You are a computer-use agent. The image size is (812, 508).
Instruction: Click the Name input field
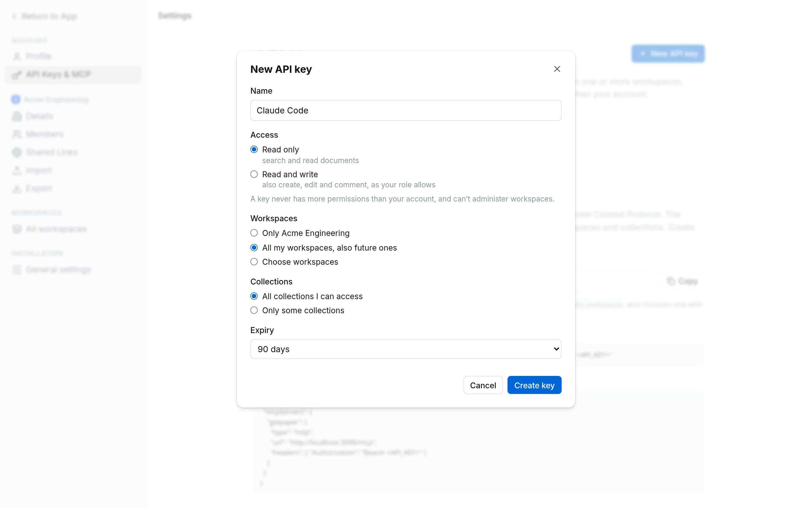tap(406, 110)
